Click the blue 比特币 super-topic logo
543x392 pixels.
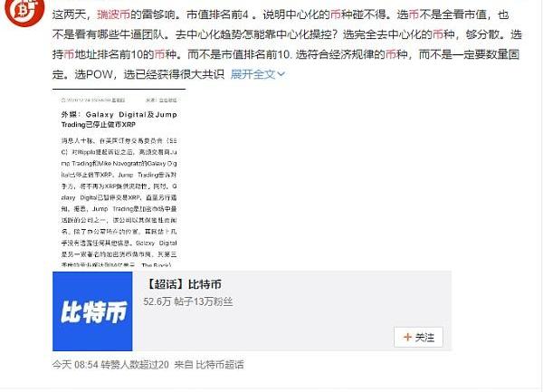[x=92, y=311]
